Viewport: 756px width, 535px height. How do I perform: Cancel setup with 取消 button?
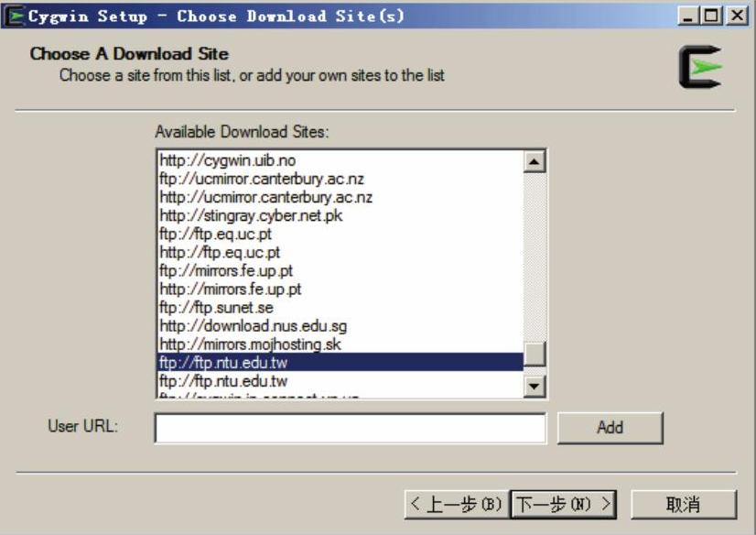[x=683, y=504]
